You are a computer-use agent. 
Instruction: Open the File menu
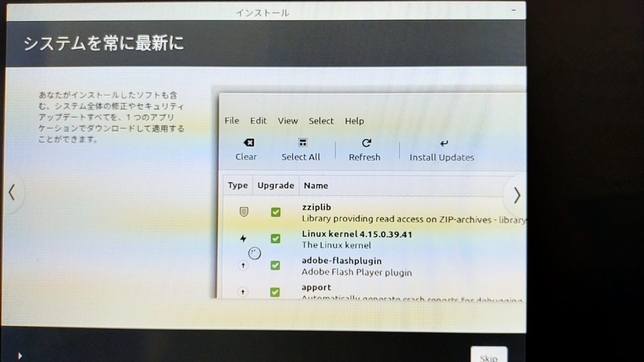coord(232,121)
